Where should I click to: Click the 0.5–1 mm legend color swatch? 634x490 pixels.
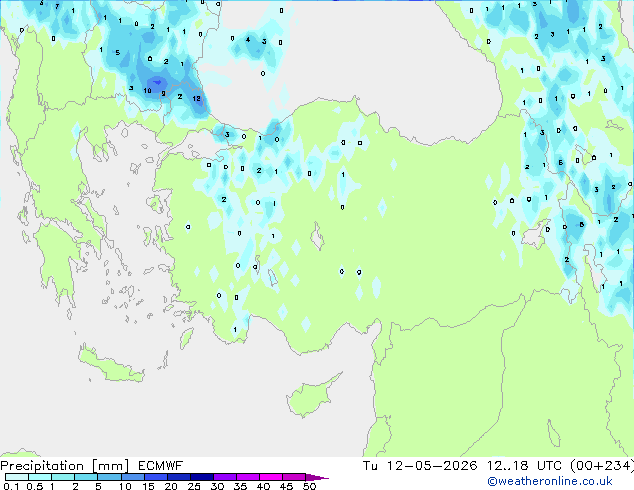coord(40,477)
